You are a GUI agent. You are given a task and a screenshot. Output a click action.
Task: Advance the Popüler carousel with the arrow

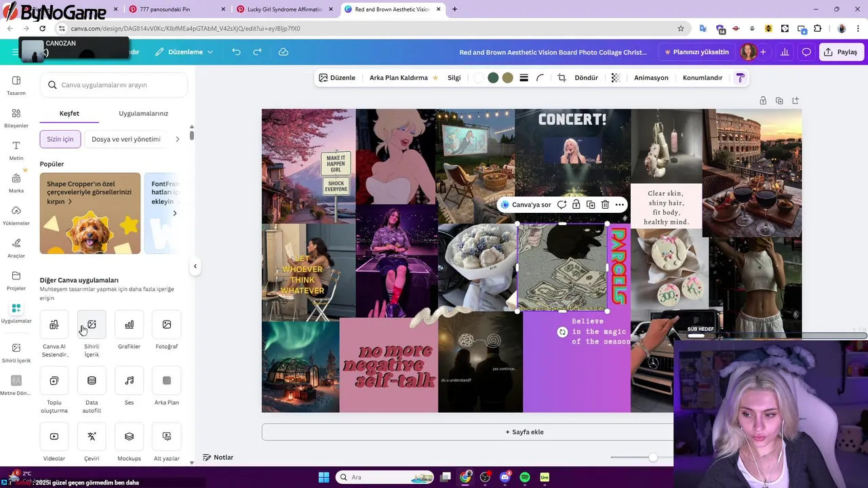(x=174, y=213)
